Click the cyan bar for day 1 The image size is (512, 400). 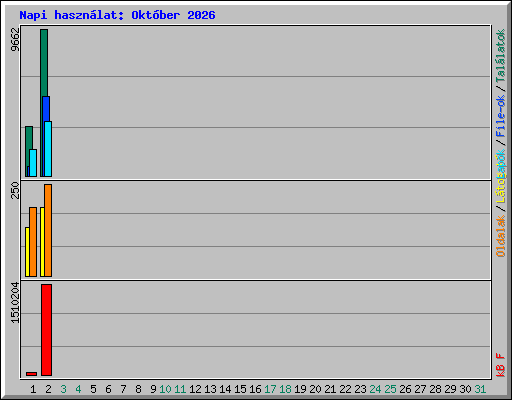pyautogui.click(x=33, y=163)
